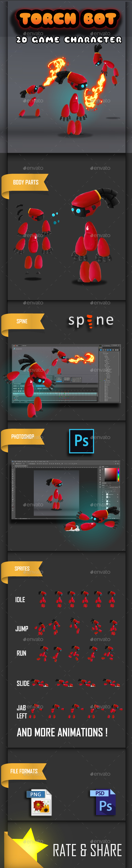Click the Rate & Share text

(87, 850)
